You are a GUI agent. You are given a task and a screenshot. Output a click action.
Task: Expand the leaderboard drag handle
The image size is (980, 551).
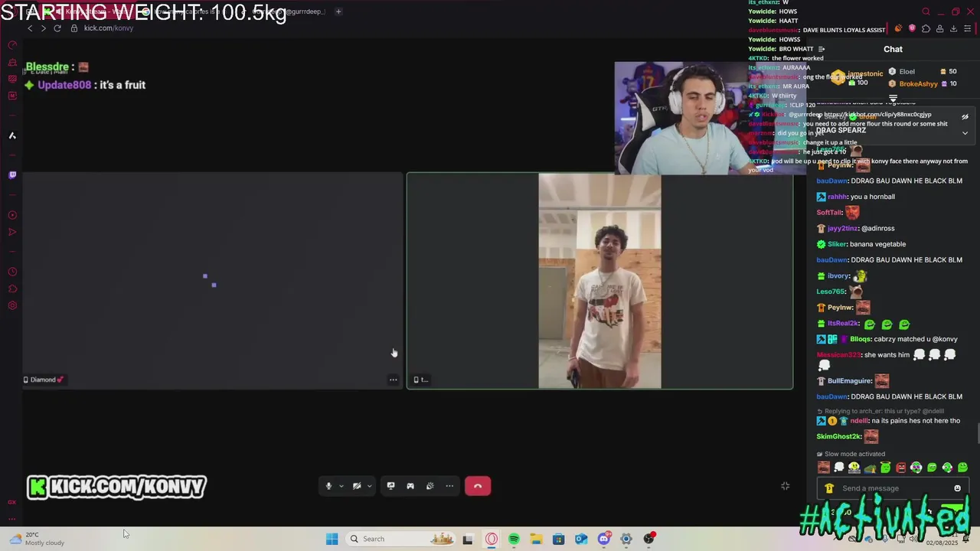click(893, 99)
